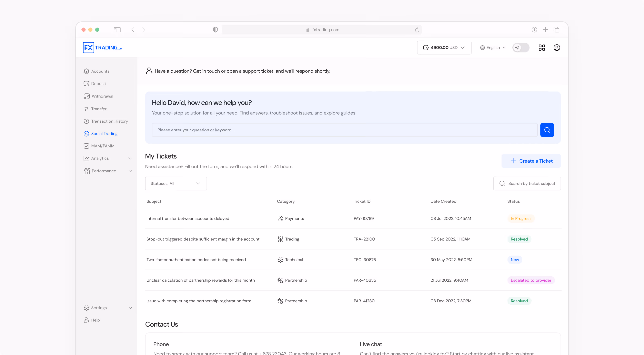Open Analytics in the sidebar
This screenshot has height=355, width=644.
[x=96, y=158]
